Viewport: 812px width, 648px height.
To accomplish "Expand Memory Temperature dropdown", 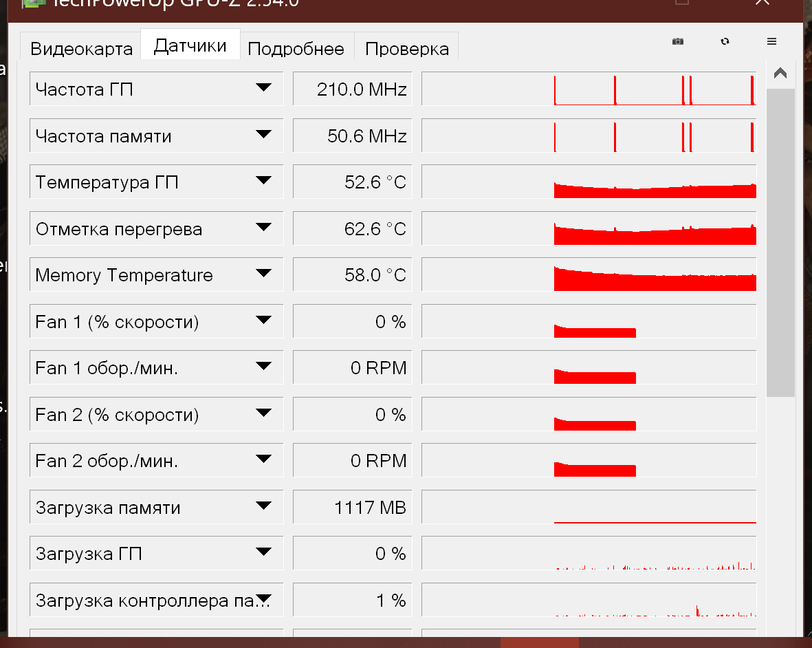I will [x=263, y=274].
